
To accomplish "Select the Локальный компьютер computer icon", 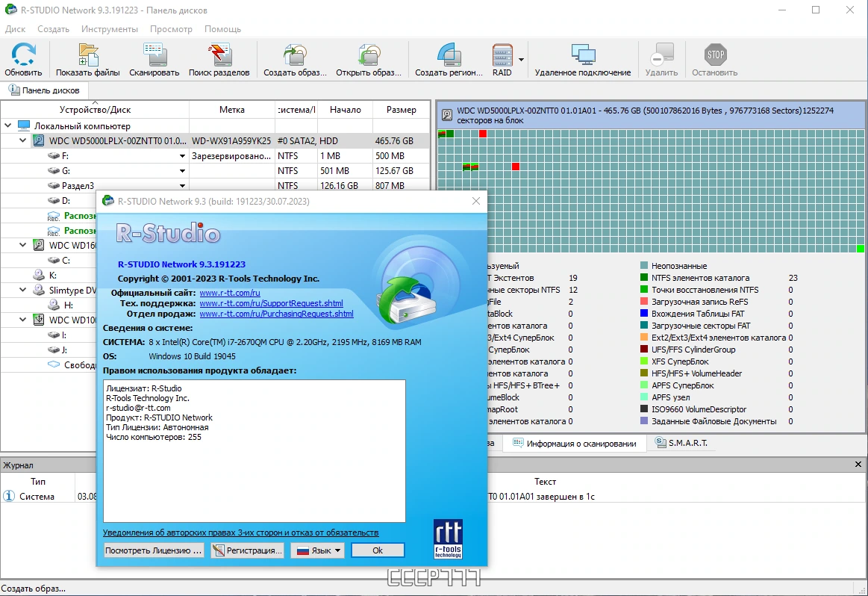I will click(x=24, y=125).
